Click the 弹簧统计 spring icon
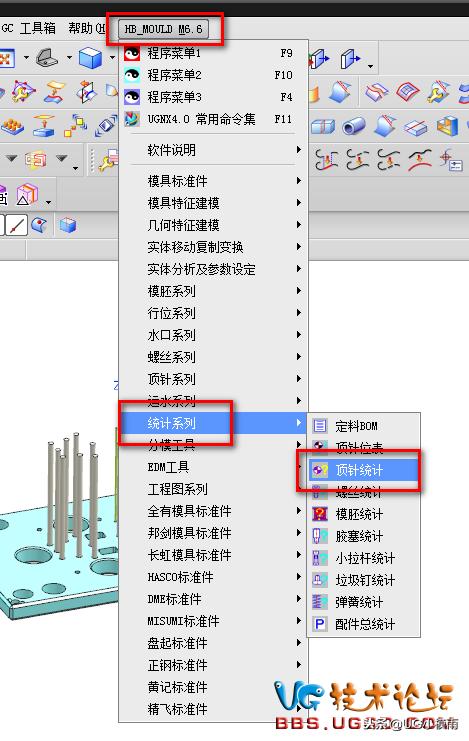 coord(320,602)
